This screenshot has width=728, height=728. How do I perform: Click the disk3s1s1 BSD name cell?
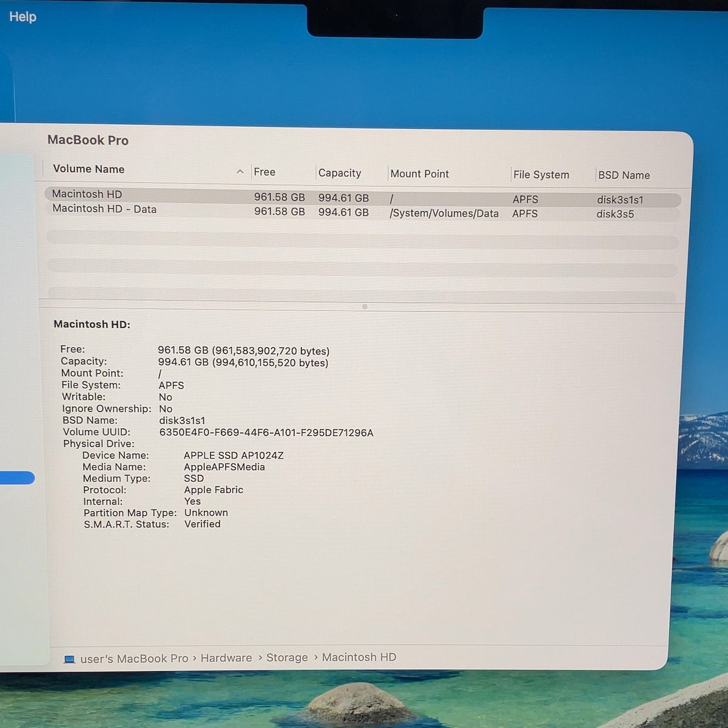pos(620,200)
